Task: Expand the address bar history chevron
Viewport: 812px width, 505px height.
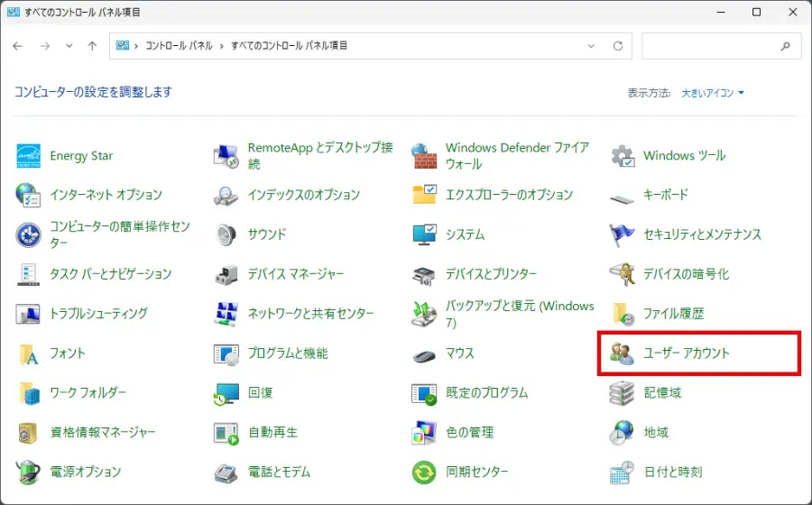Action: pos(591,46)
